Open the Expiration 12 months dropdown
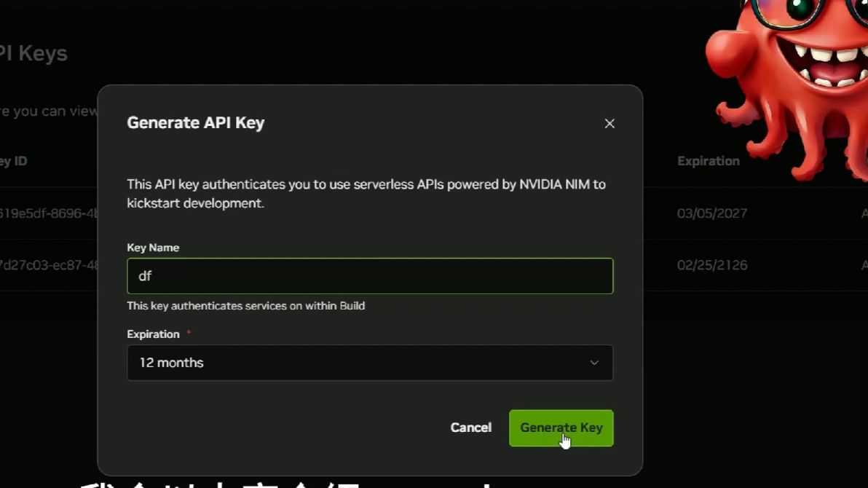 tap(370, 363)
